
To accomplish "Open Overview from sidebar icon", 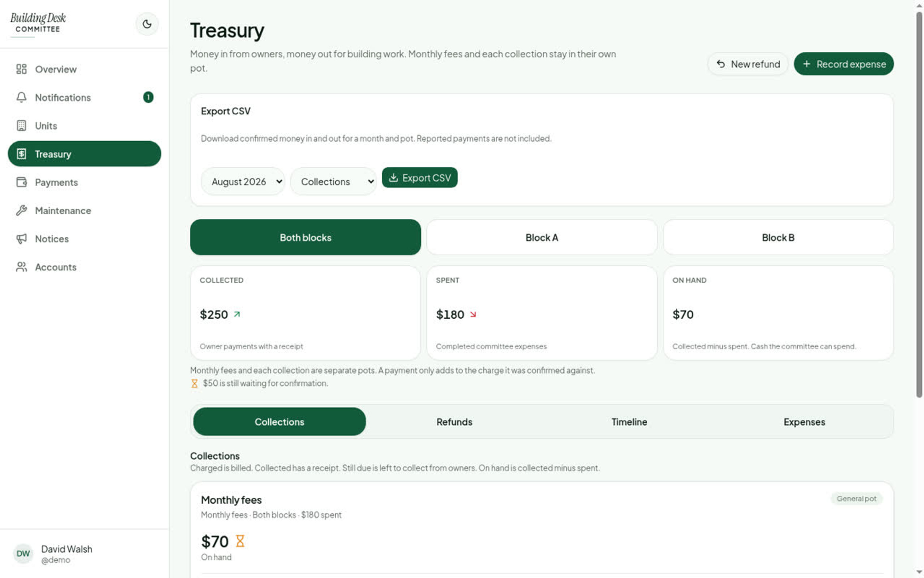I will 21,69.
